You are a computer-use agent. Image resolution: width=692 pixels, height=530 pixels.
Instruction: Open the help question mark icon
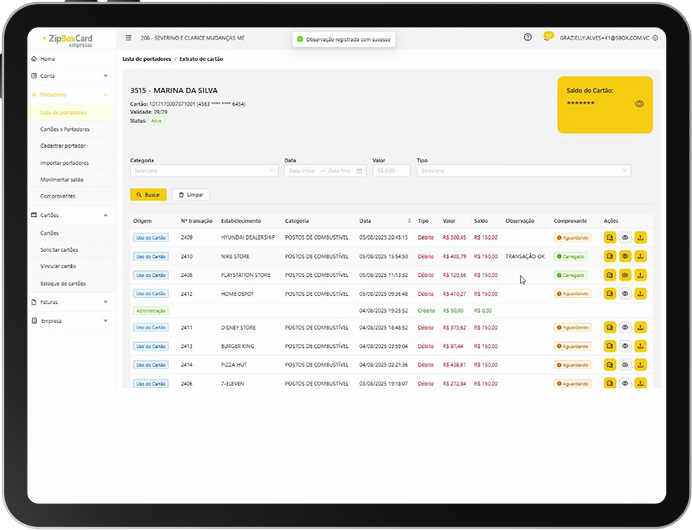[528, 37]
